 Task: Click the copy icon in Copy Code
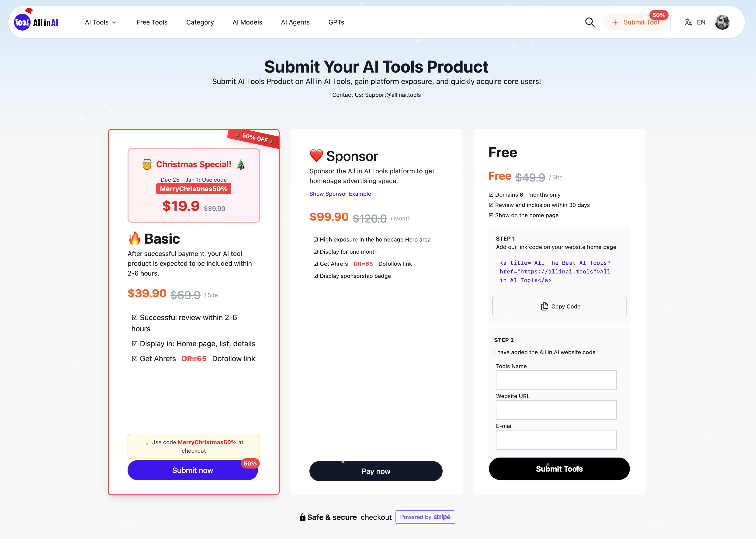coord(544,306)
